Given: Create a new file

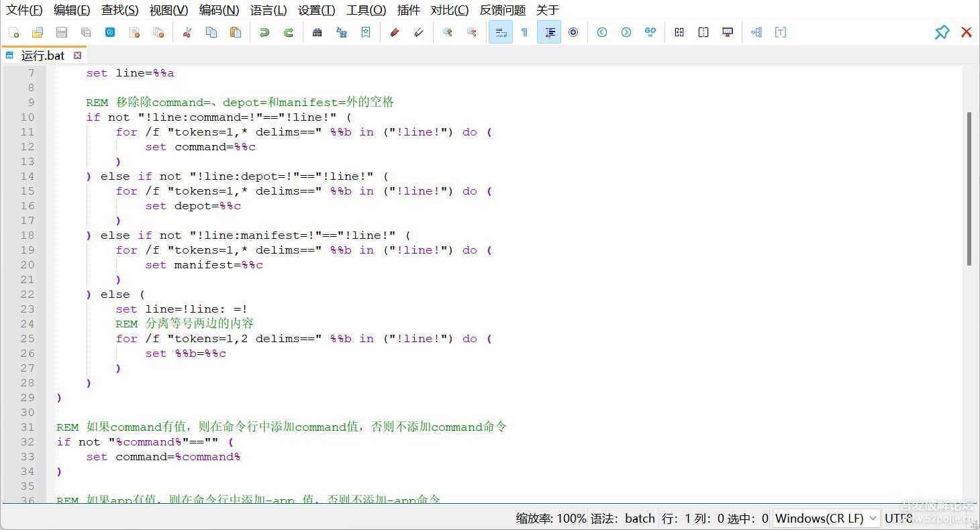Looking at the screenshot, I should [12, 32].
